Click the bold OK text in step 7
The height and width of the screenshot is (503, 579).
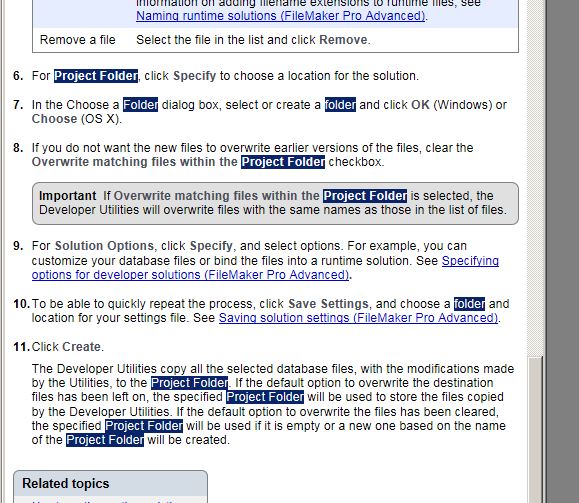click(421, 105)
